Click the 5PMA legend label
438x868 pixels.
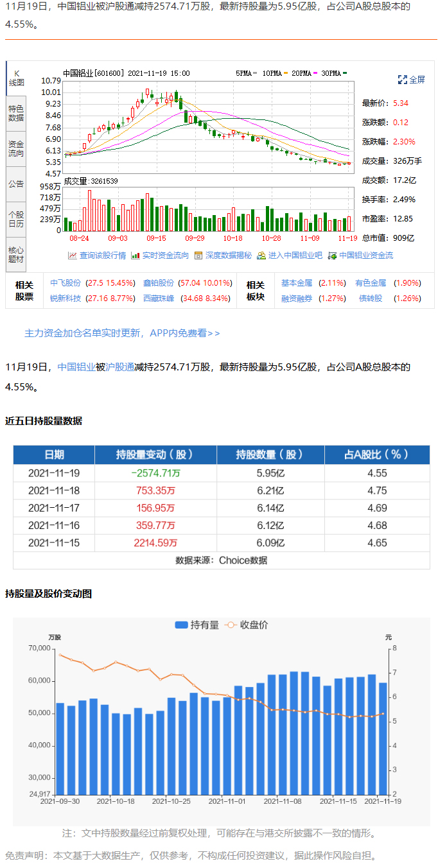pos(246,73)
